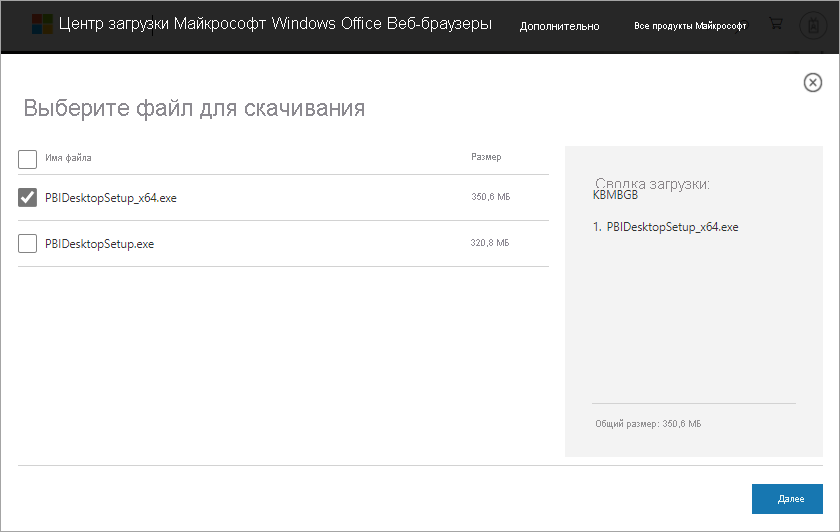Click the Далее button
Screen dimensions: 840x532
coord(787,499)
